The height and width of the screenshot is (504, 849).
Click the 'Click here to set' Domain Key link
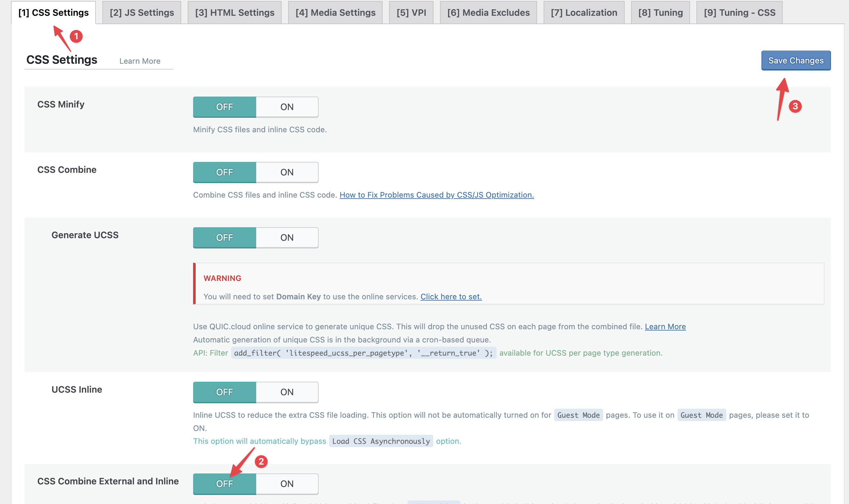(x=451, y=296)
